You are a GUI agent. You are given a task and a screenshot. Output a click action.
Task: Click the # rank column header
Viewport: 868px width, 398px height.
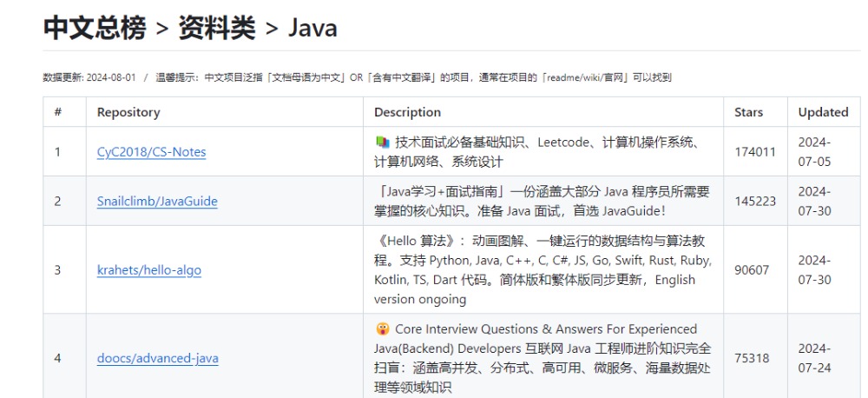tap(57, 112)
